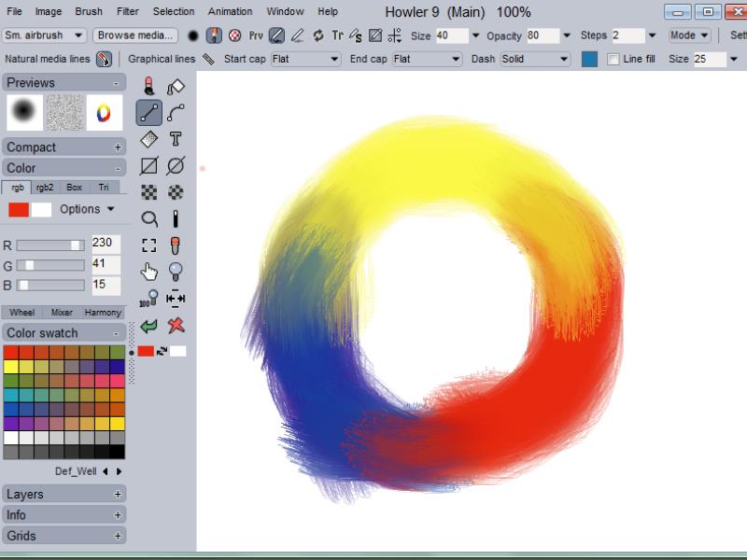Image resolution: width=747 pixels, height=560 pixels.
Task: Click the red circular target brush icon
Action: click(234, 35)
